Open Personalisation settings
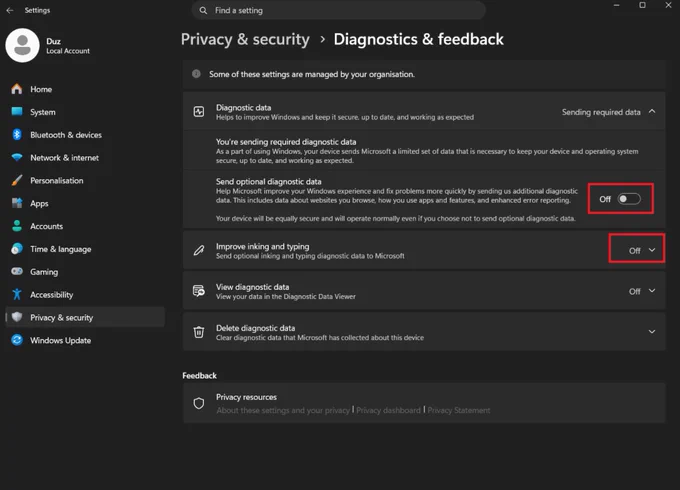The height and width of the screenshot is (490, 680). tap(85, 180)
